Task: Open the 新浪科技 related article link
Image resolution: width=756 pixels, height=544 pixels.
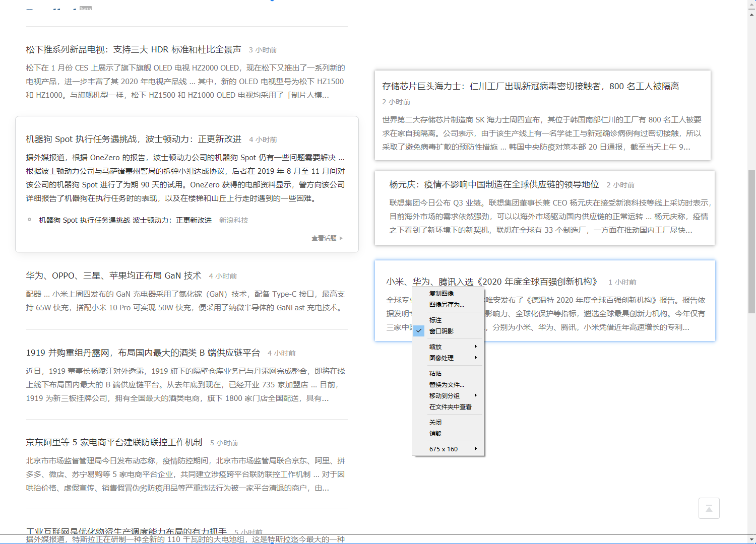Action: [233, 220]
